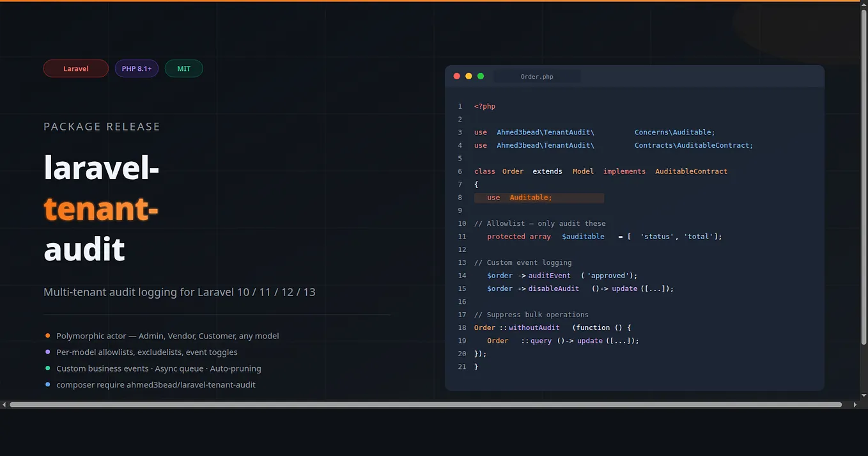Screen dimensions: 868x456
Task: Click the 'audit' title word
Action: 84,249
